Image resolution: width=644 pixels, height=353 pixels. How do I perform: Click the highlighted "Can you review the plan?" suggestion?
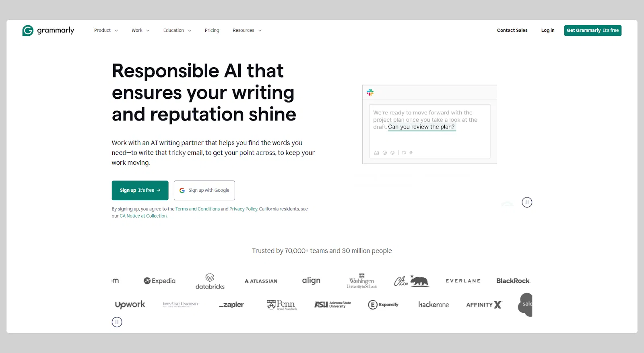[421, 127]
